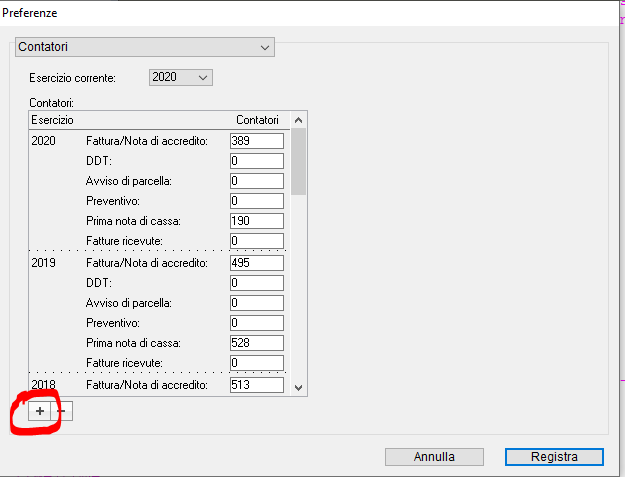Click the counters list scrollbar thumb
The image size is (625, 477).
click(x=299, y=161)
